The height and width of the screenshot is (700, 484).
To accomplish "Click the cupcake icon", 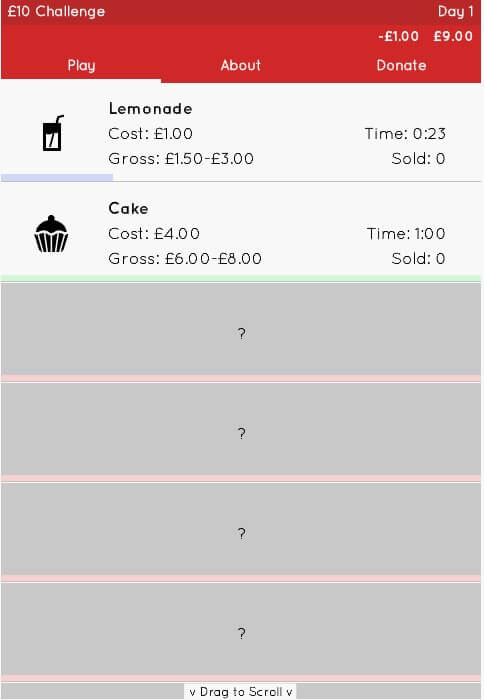I will [x=51, y=234].
